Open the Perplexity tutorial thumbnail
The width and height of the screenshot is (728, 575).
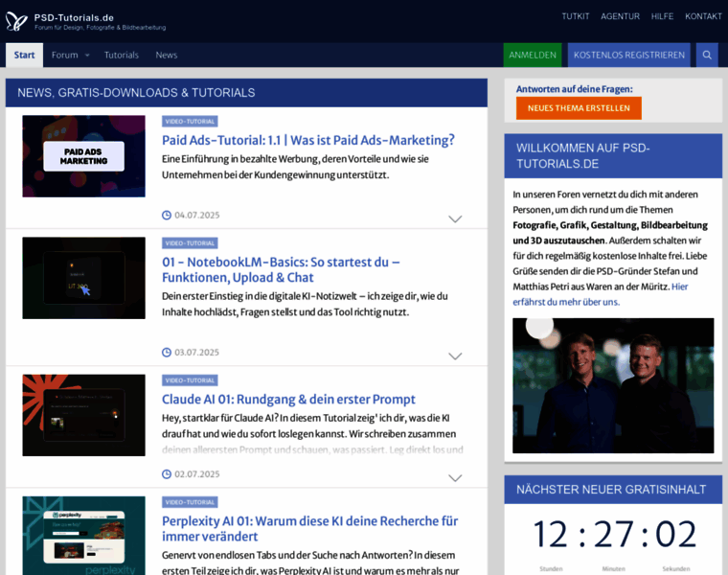(x=83, y=536)
